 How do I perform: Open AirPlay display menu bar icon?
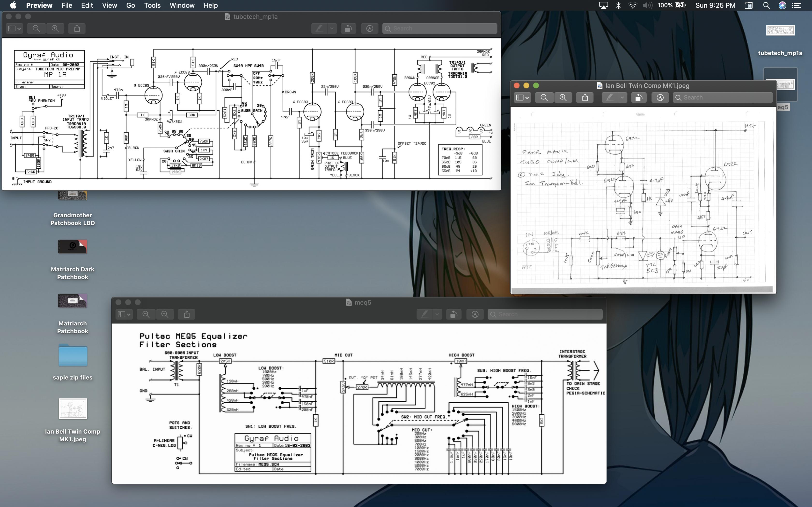[x=603, y=5]
